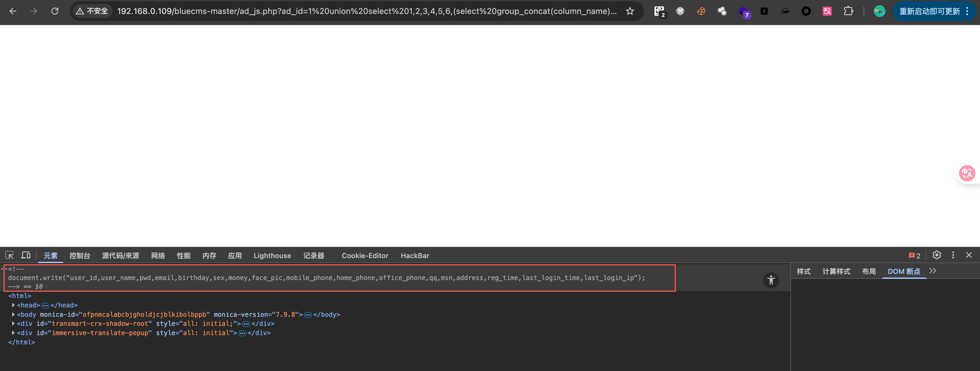Expand the transmart-crx-shadow-root div

pos(13,324)
